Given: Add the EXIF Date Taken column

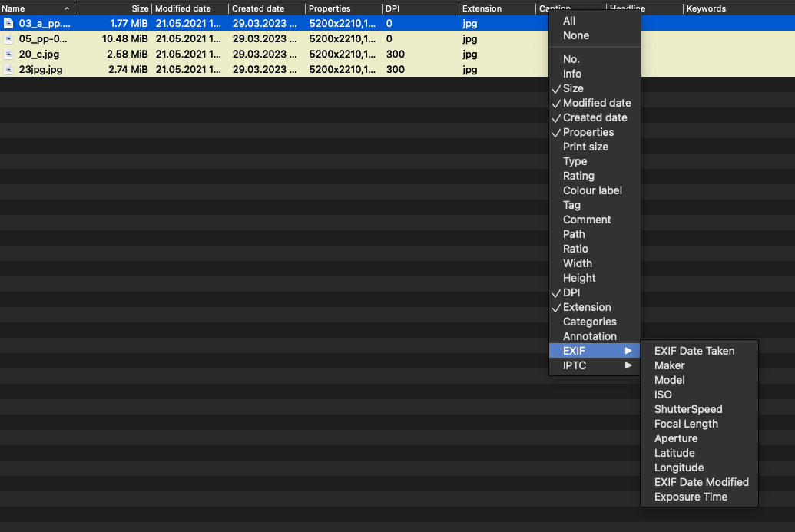Looking at the screenshot, I should click(694, 351).
